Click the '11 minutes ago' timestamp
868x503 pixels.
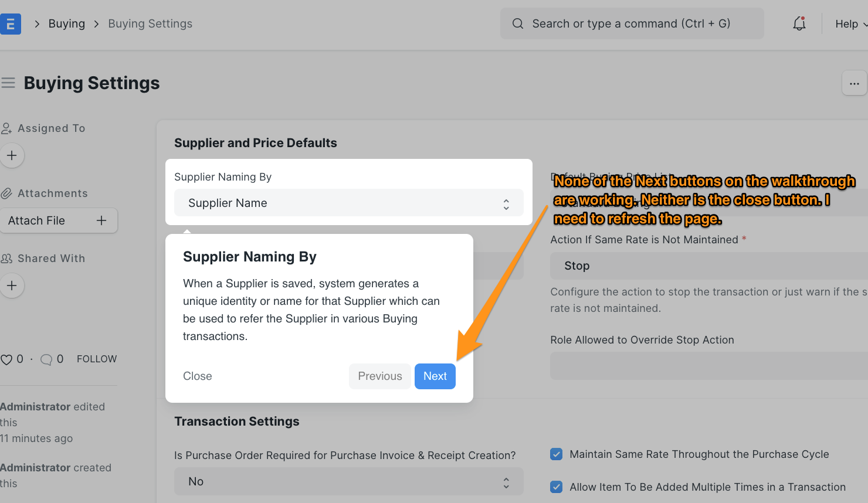pos(36,439)
